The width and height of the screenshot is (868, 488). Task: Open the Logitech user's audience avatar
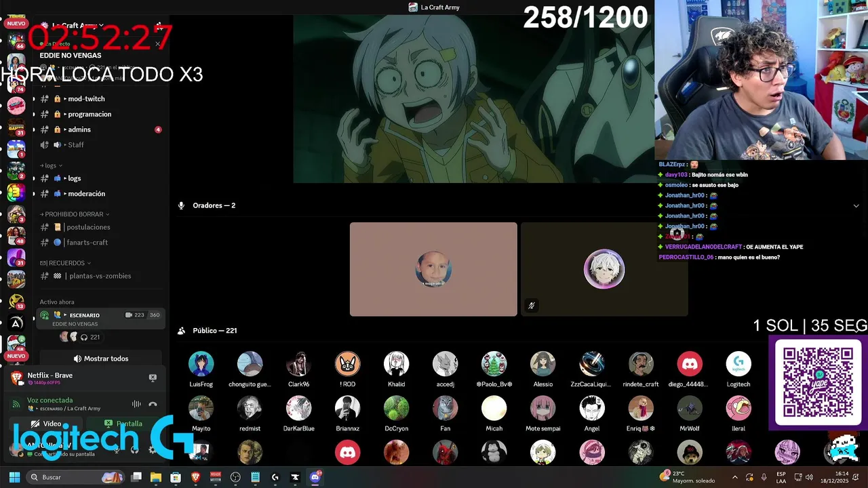click(x=738, y=364)
